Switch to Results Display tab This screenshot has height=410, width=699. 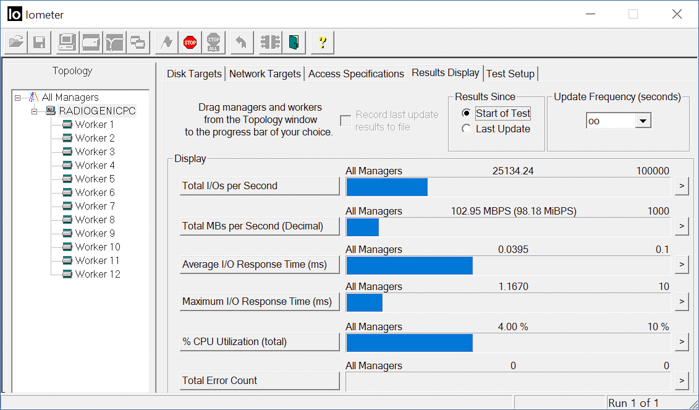[x=445, y=73]
